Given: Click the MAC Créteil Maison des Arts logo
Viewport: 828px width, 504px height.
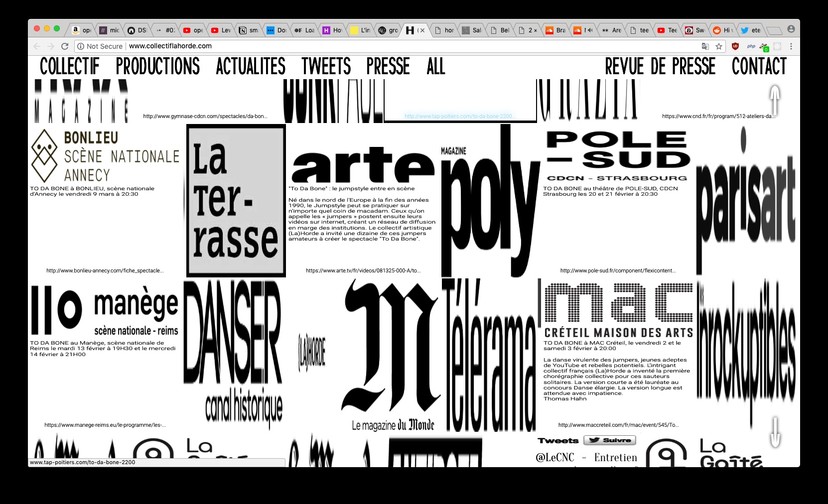Looking at the screenshot, I should click(x=618, y=310).
